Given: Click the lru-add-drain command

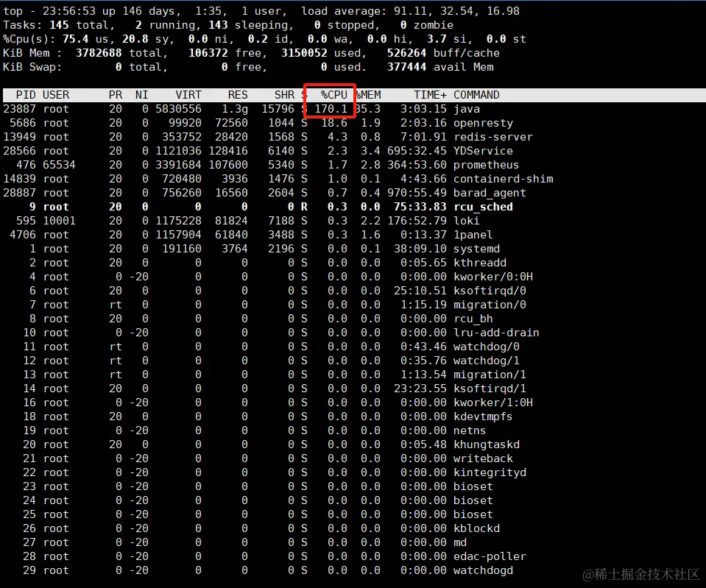Looking at the screenshot, I should 496,333.
